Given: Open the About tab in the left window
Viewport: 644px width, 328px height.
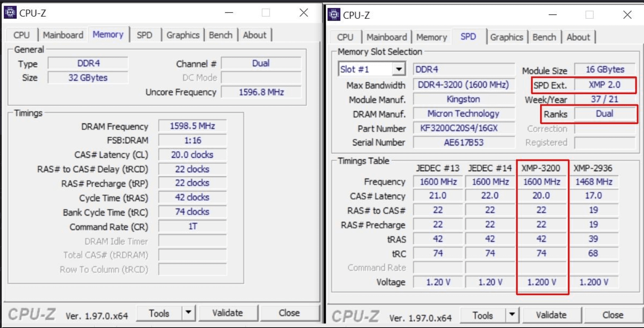Looking at the screenshot, I should point(255,35).
